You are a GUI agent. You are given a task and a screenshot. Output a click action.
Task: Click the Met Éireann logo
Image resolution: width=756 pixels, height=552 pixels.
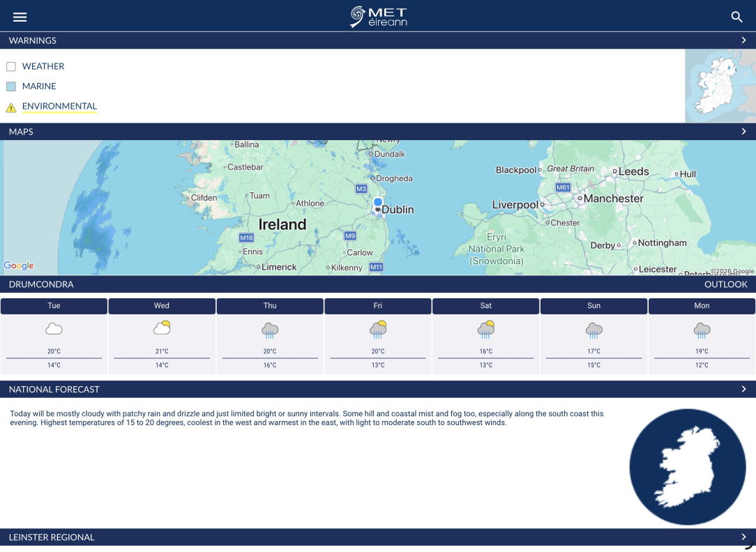[x=378, y=17]
